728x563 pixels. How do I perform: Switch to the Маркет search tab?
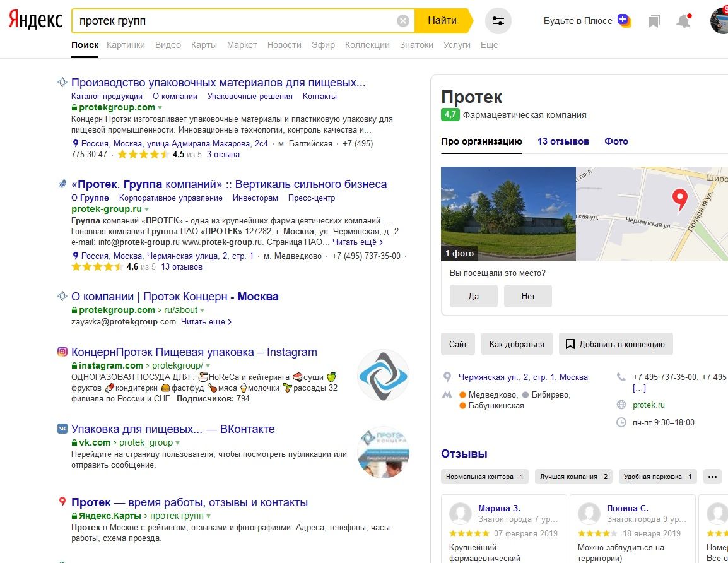click(x=242, y=45)
